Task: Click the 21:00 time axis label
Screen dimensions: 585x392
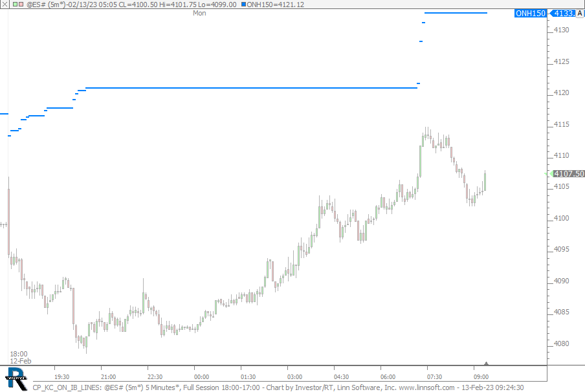Action: click(x=108, y=376)
